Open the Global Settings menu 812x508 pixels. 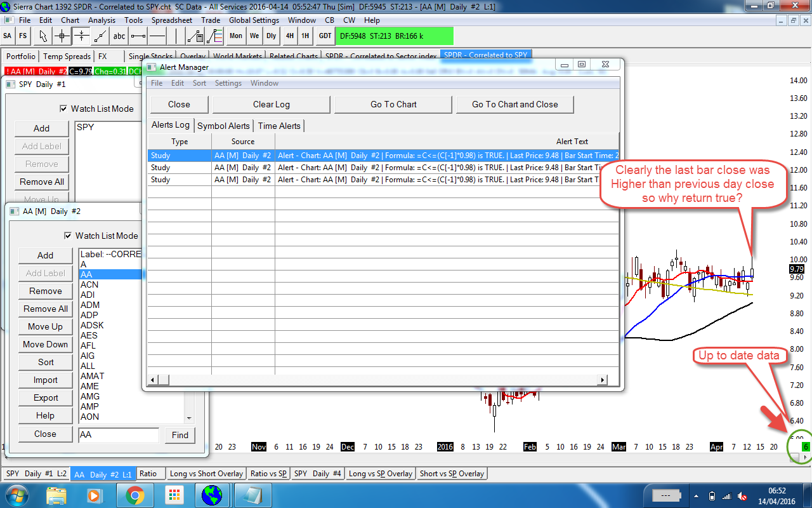(x=254, y=20)
